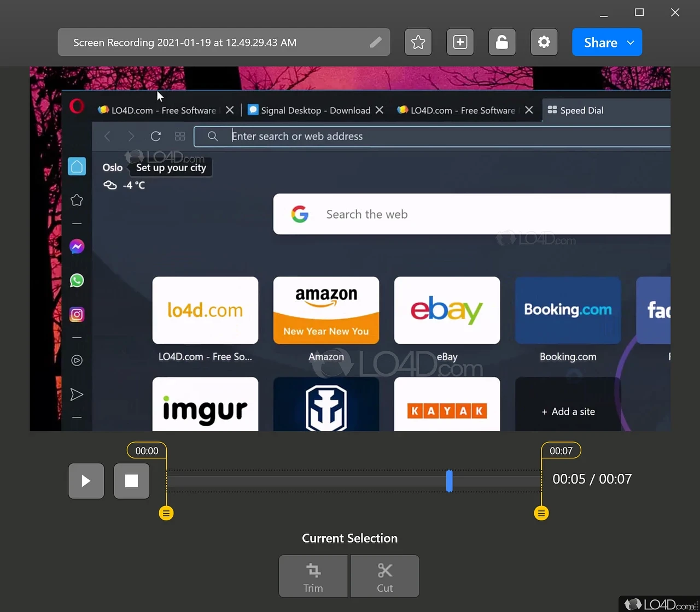The image size is (700, 612).
Task: Click the blue playhead on the timeline
Action: pos(449,481)
